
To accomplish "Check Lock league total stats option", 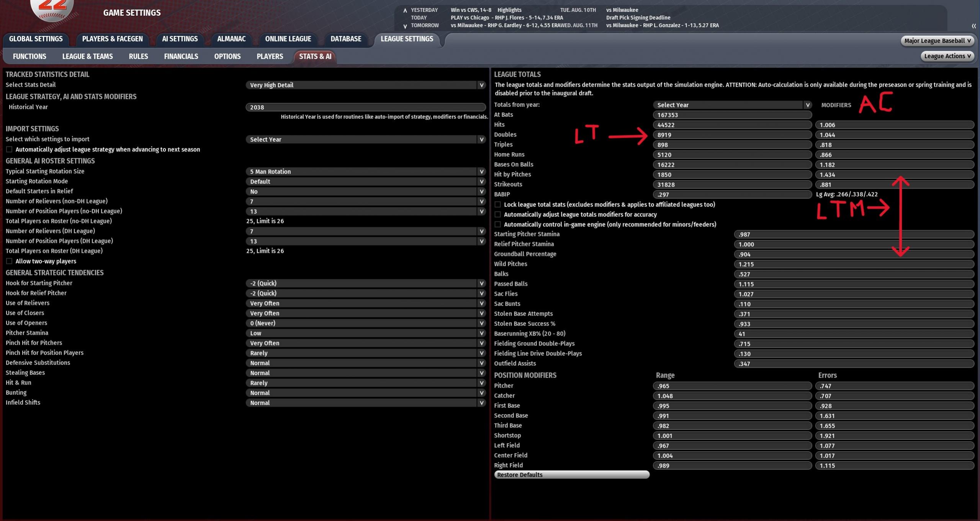I will pos(497,205).
